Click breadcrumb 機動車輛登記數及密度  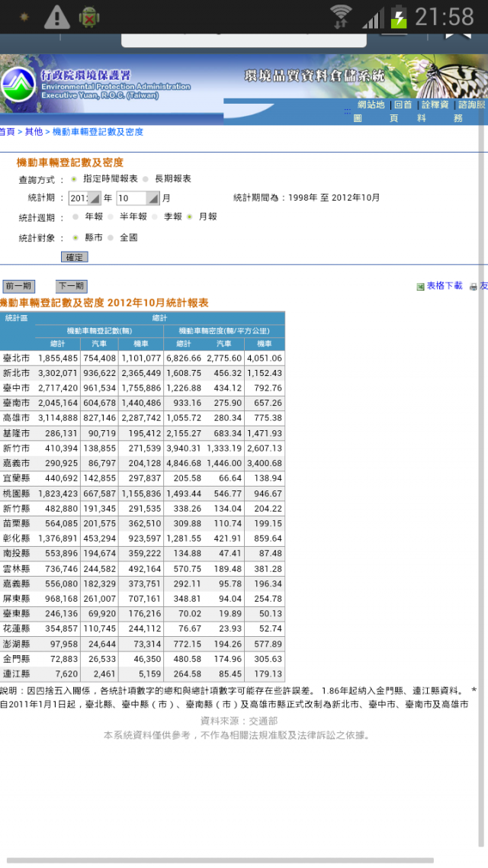click(98, 132)
